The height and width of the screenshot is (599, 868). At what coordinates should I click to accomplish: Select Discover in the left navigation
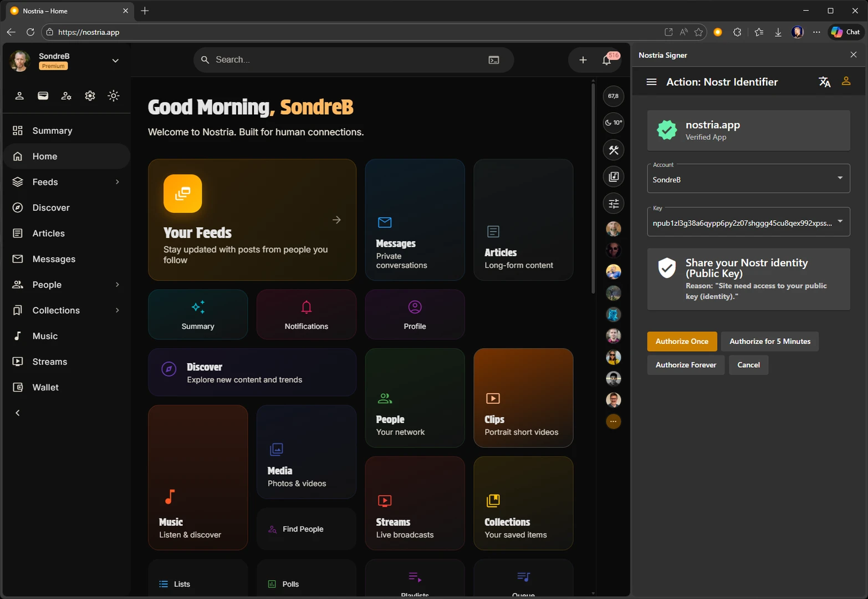pyautogui.click(x=50, y=207)
